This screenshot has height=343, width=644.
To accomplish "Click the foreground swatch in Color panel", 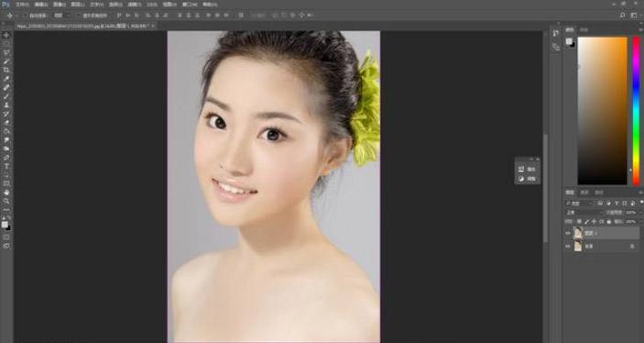I will (x=569, y=40).
